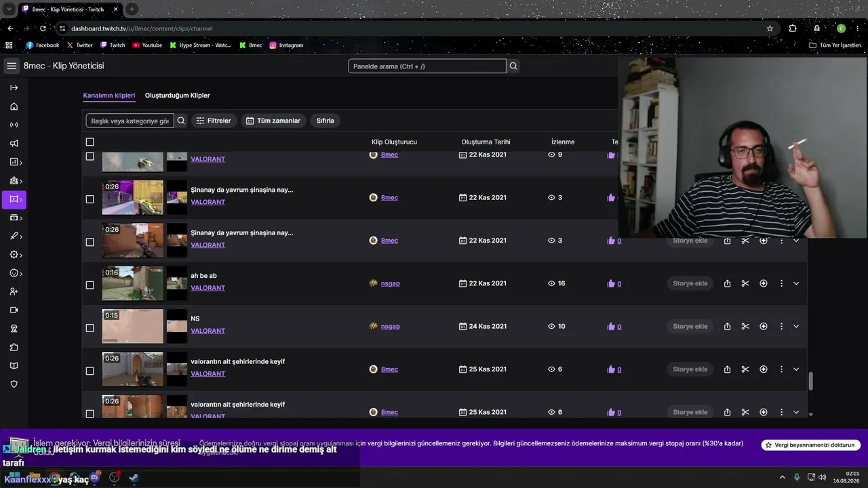Tick the select-all clips header checkbox
The image size is (868, 488).
(x=90, y=142)
